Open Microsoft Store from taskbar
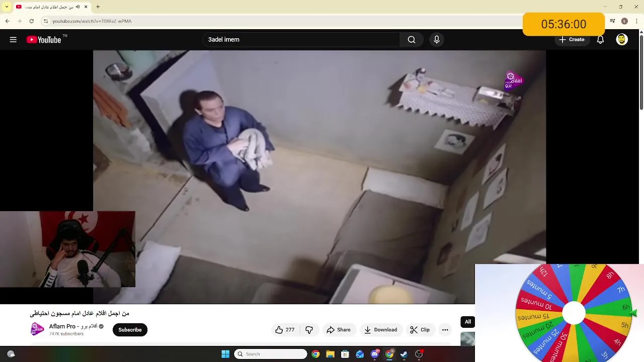644x362 pixels. pos(345,354)
